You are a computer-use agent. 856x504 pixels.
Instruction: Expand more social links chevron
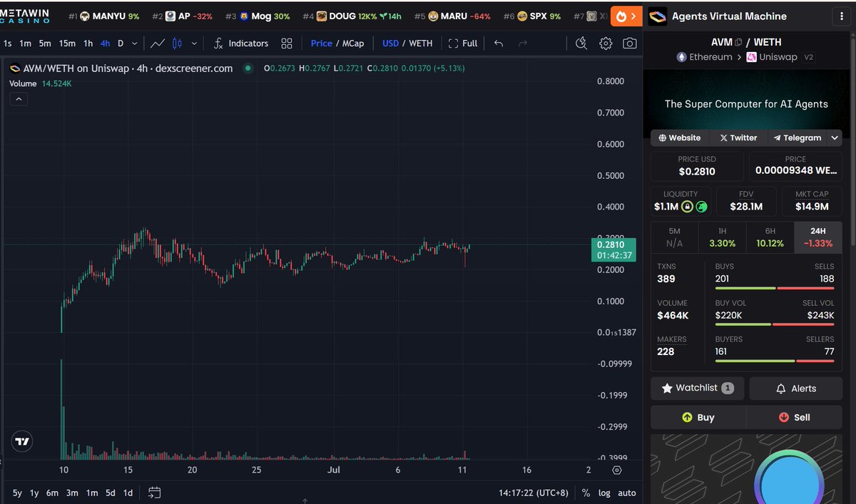[835, 138]
